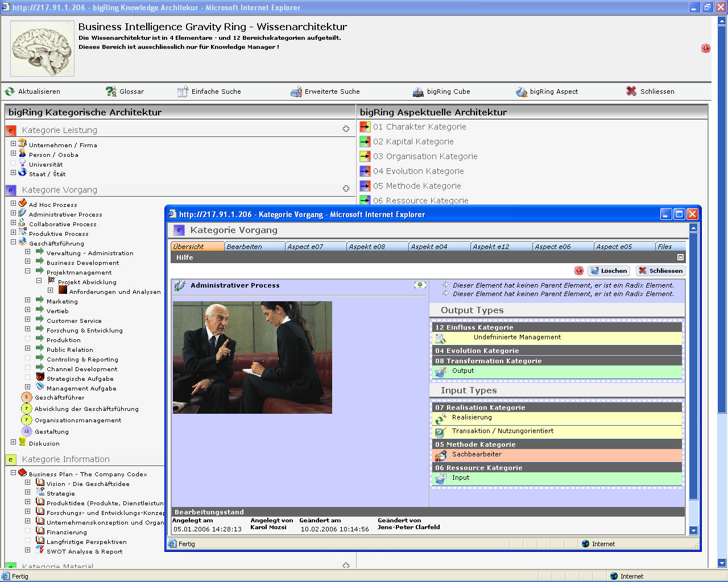The width and height of the screenshot is (728, 582).
Task: Click the bigRing Aspect icon
Action: 522,92
